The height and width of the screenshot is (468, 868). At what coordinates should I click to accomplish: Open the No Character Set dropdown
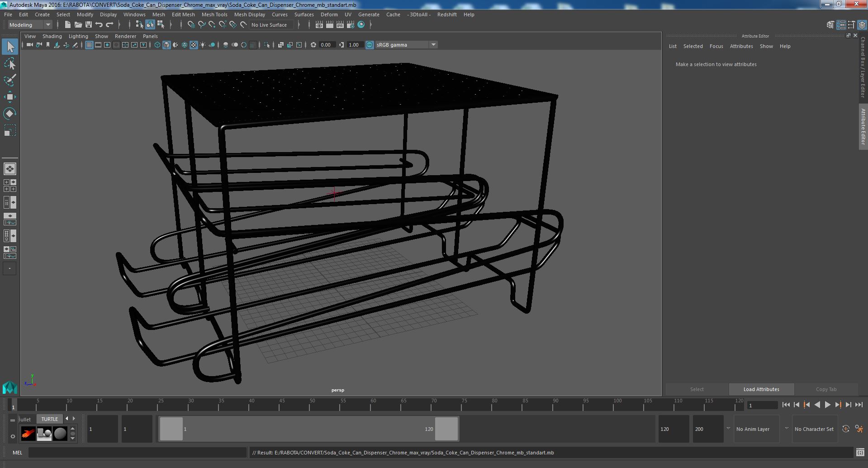point(814,429)
